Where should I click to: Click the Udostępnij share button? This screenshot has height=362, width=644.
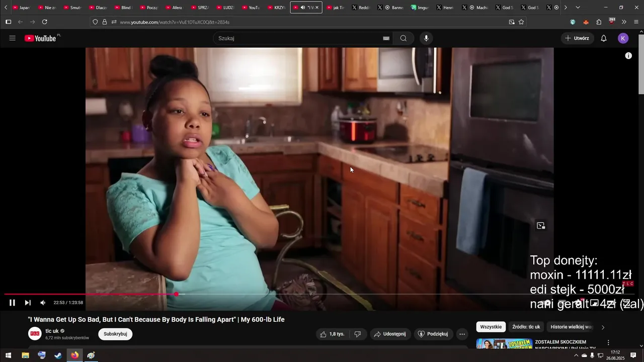tap(390, 334)
